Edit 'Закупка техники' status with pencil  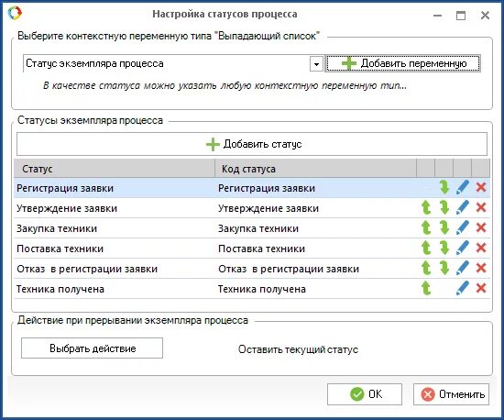pos(463,228)
